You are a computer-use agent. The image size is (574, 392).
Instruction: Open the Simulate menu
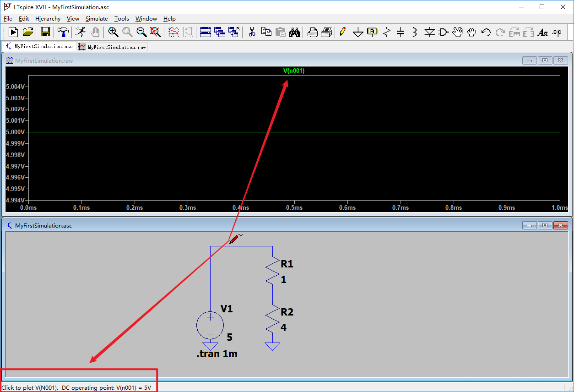97,19
